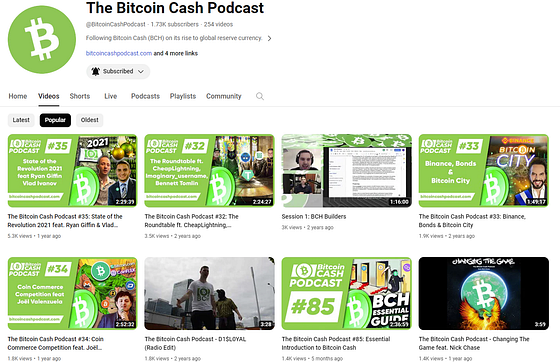Open the D1$L0YAL Radio Edit thumbnail
This screenshot has width=560, height=362.
[x=209, y=293]
